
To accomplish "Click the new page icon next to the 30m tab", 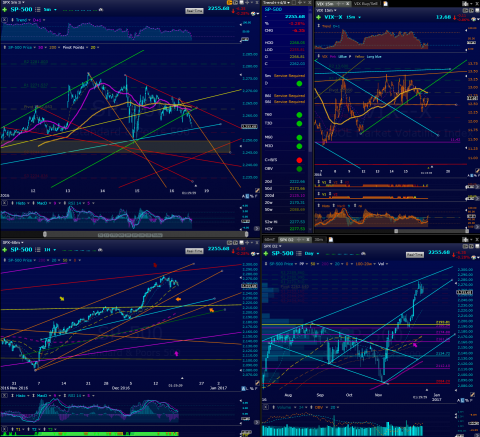I will pyautogui.click(x=331, y=239).
